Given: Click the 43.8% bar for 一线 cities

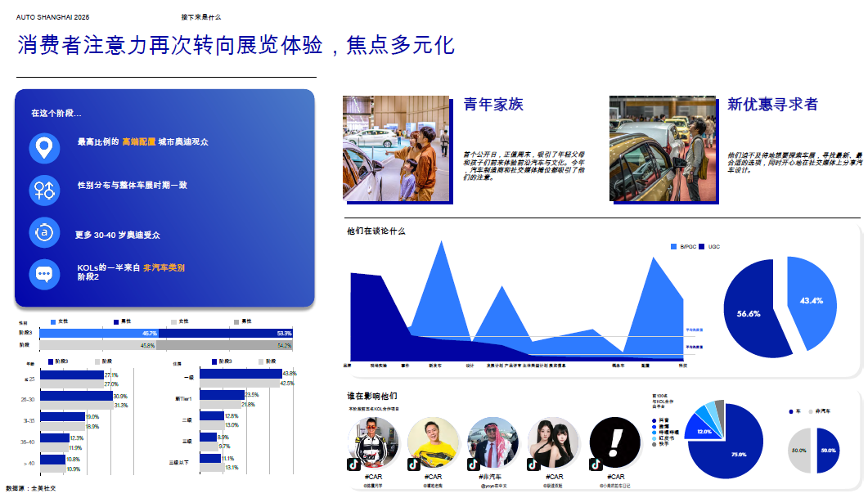Looking at the screenshot, I should [241, 374].
